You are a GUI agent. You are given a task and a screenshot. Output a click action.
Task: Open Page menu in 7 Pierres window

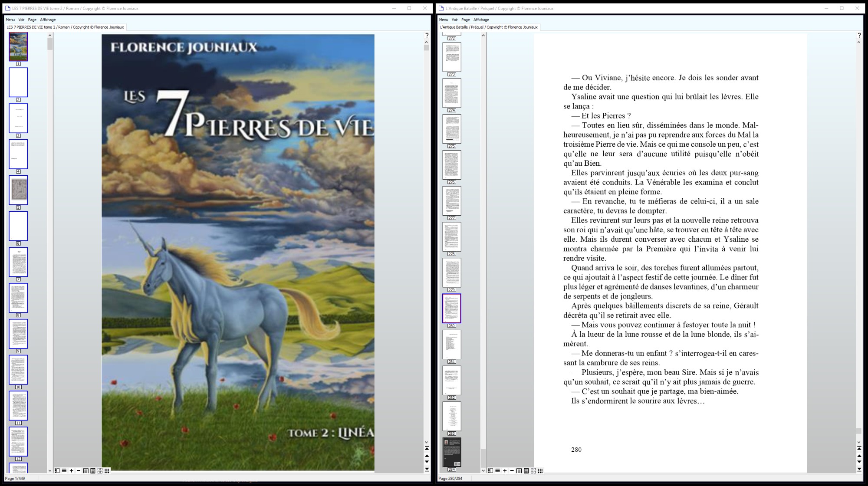click(32, 20)
